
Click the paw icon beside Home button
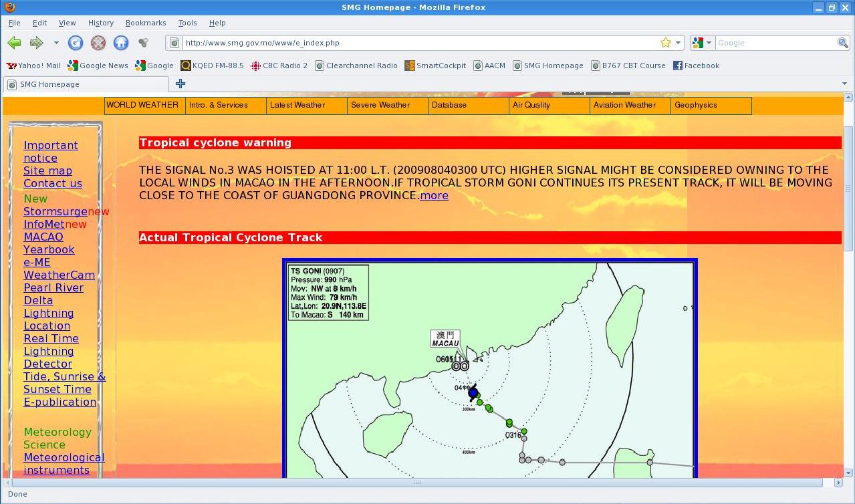tap(143, 43)
